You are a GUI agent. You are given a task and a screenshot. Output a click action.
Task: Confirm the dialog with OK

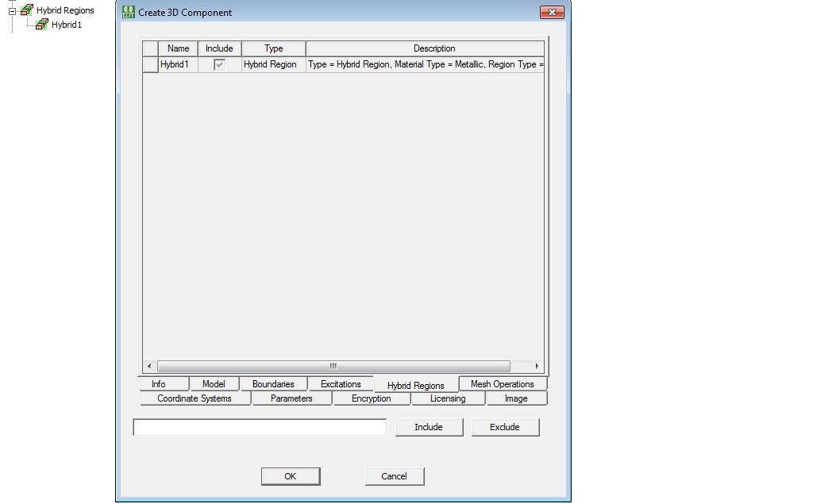290,476
